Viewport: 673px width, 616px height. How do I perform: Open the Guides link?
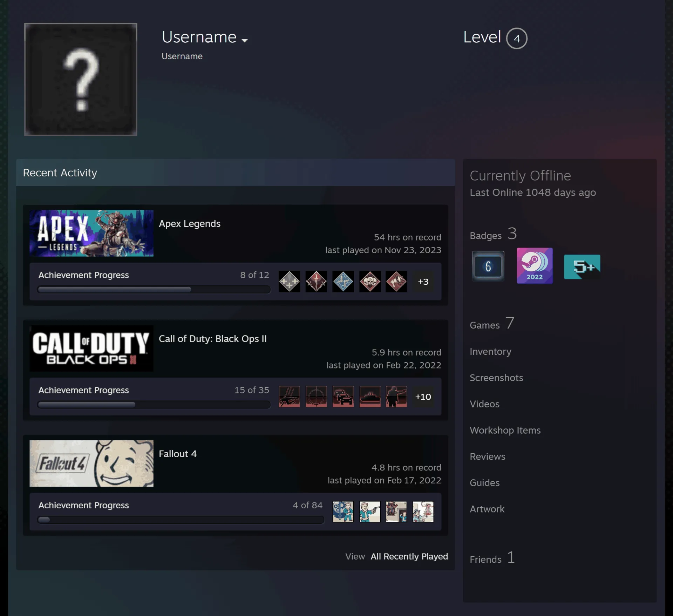click(484, 483)
